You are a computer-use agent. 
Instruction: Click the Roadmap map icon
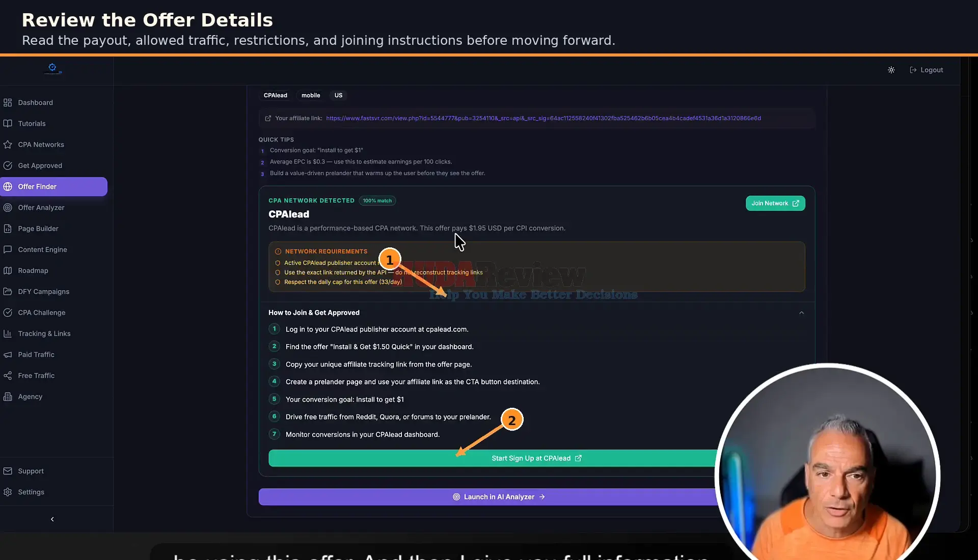(x=8, y=270)
